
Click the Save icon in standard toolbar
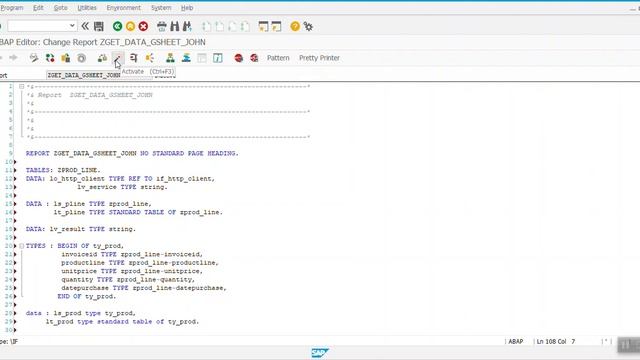click(x=99, y=27)
